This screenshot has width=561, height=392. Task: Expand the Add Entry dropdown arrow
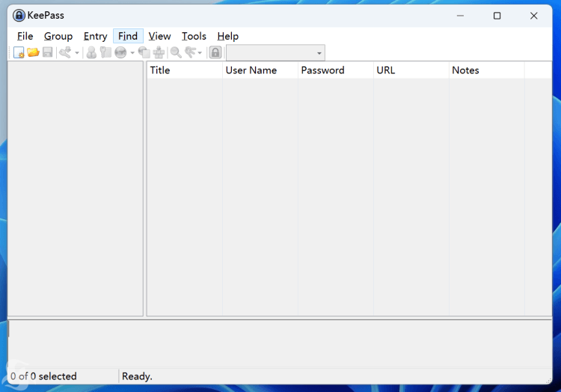point(77,53)
